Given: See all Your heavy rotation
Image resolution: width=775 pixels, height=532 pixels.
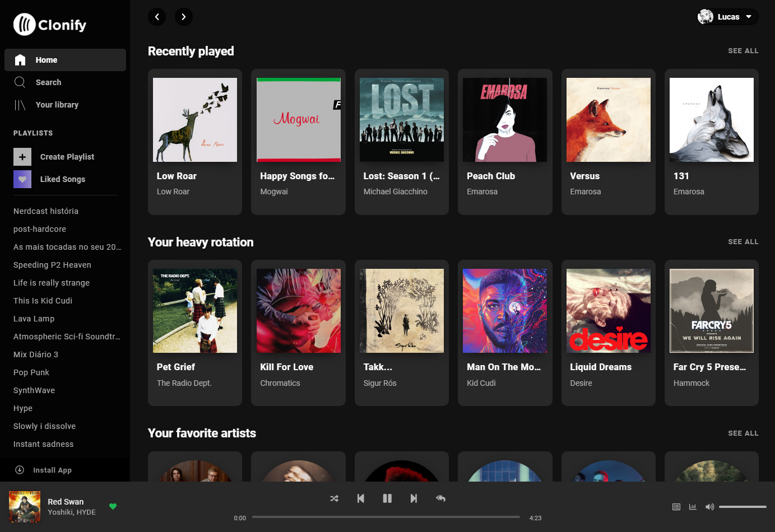Looking at the screenshot, I should (x=743, y=242).
